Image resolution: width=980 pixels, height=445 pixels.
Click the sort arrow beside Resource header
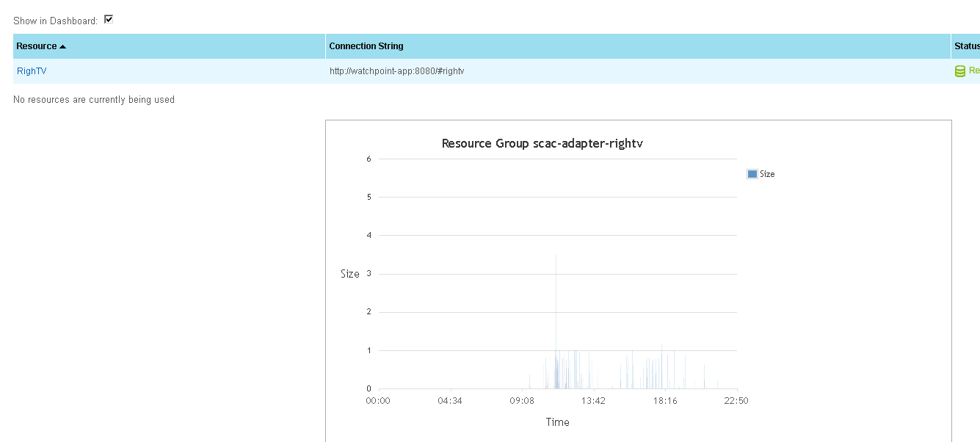(63, 46)
